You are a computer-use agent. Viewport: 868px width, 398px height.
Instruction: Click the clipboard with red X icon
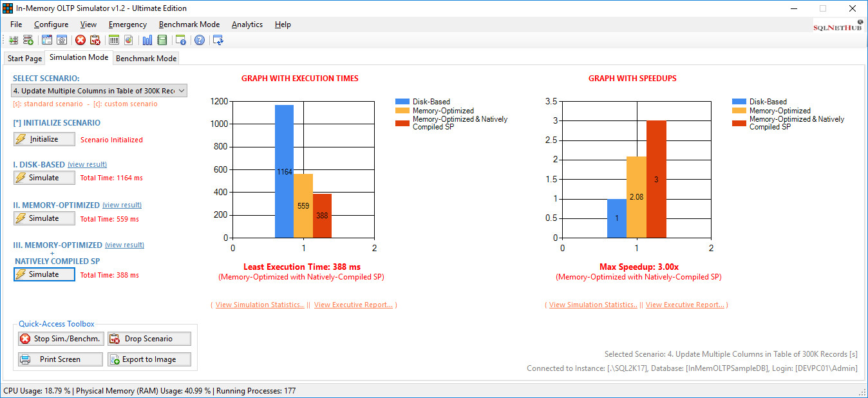pos(95,40)
